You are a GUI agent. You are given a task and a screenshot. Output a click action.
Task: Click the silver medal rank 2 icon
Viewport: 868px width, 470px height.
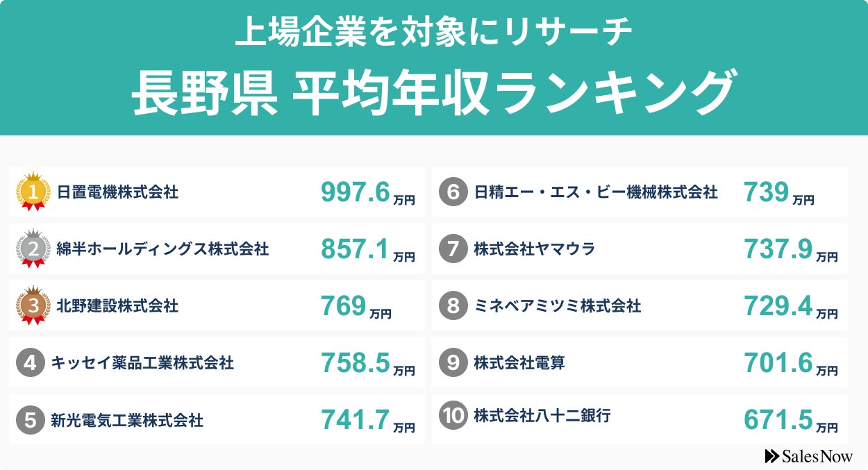[x=33, y=248]
